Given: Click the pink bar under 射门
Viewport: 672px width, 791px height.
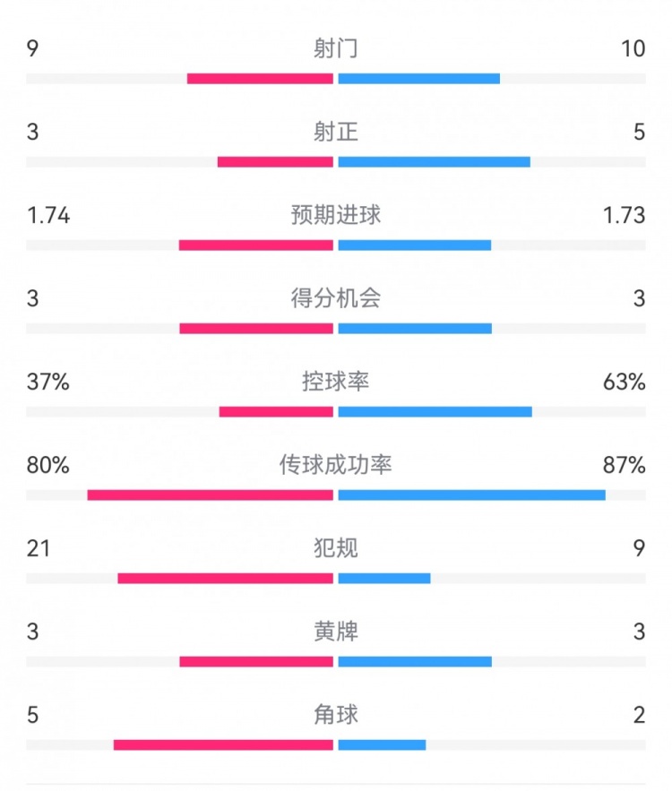Looking at the screenshot, I should click(x=260, y=79).
